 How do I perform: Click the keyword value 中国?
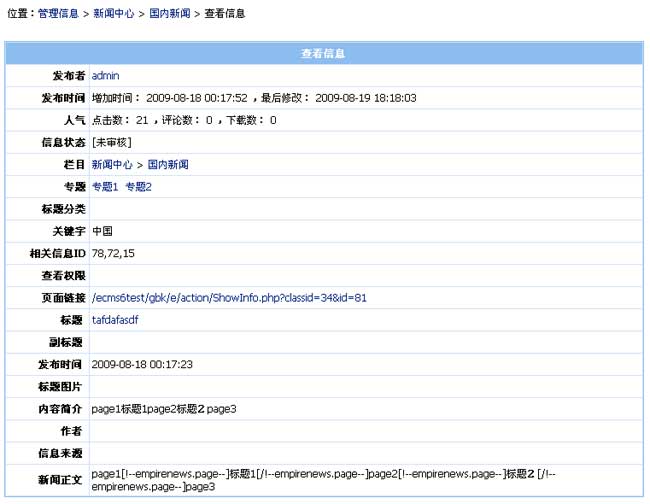click(x=102, y=231)
